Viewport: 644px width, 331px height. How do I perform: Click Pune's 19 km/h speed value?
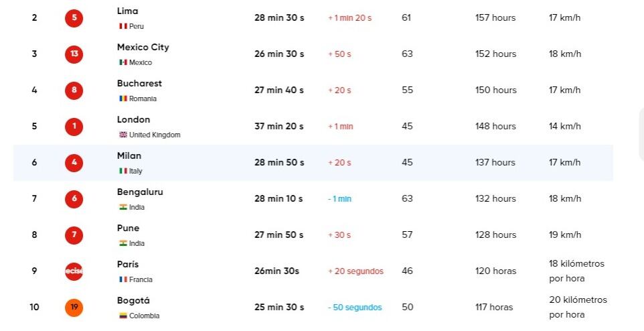[x=564, y=235]
